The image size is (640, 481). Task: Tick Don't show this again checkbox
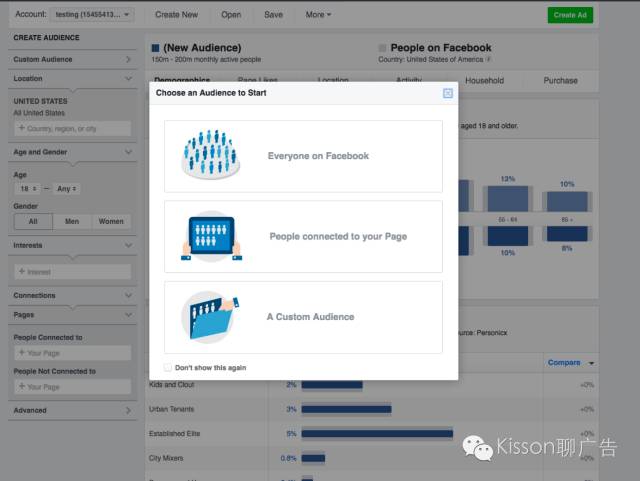(x=167, y=367)
